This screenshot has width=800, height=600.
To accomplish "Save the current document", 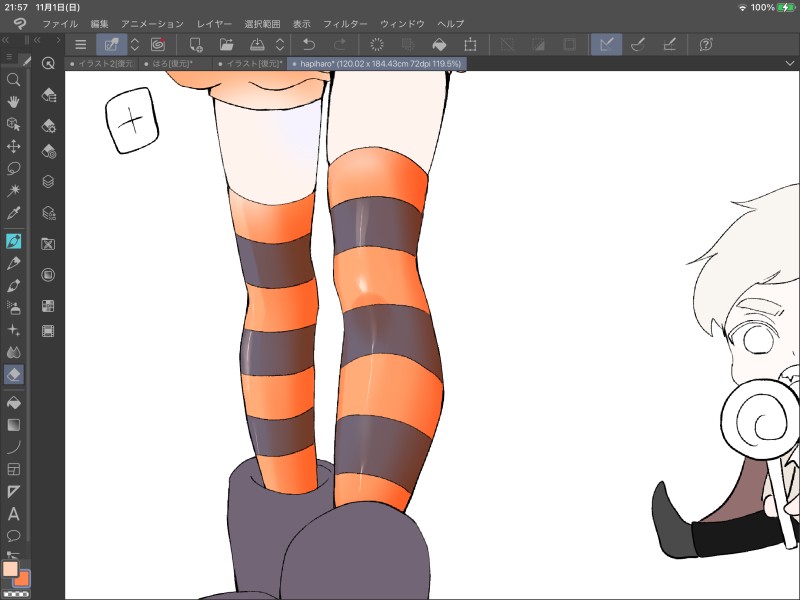I will pos(257,44).
